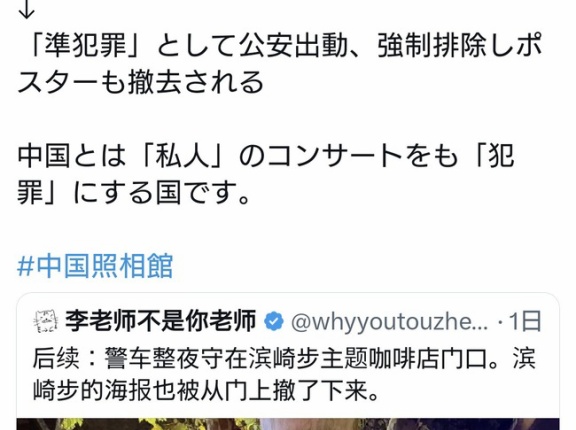The width and height of the screenshot is (576, 430).
Task: Click the line 罪」にする国です。
Action: point(134,192)
